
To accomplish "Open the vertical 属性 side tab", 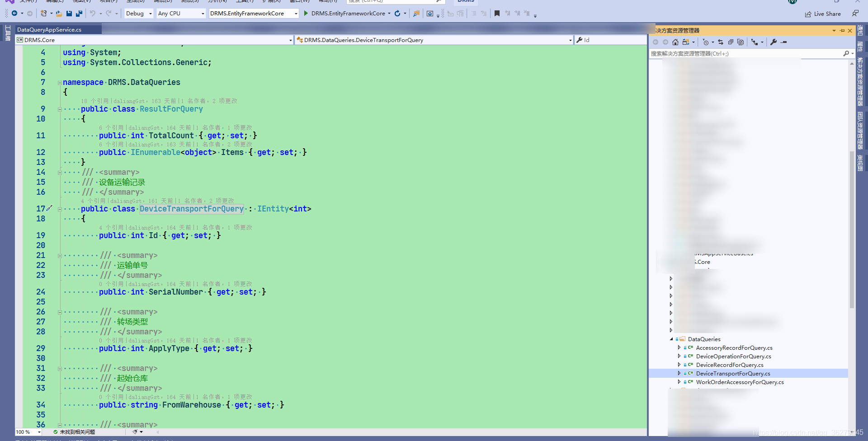I will [x=860, y=46].
